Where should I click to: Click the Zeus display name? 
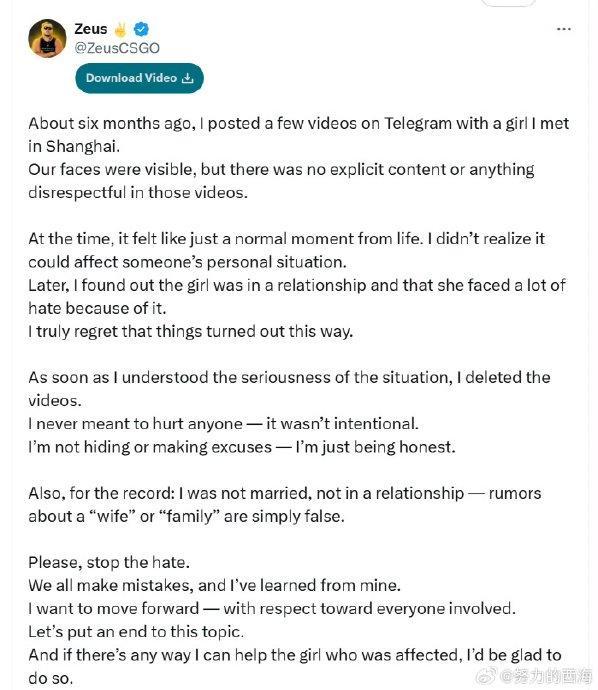pyautogui.click(x=91, y=29)
